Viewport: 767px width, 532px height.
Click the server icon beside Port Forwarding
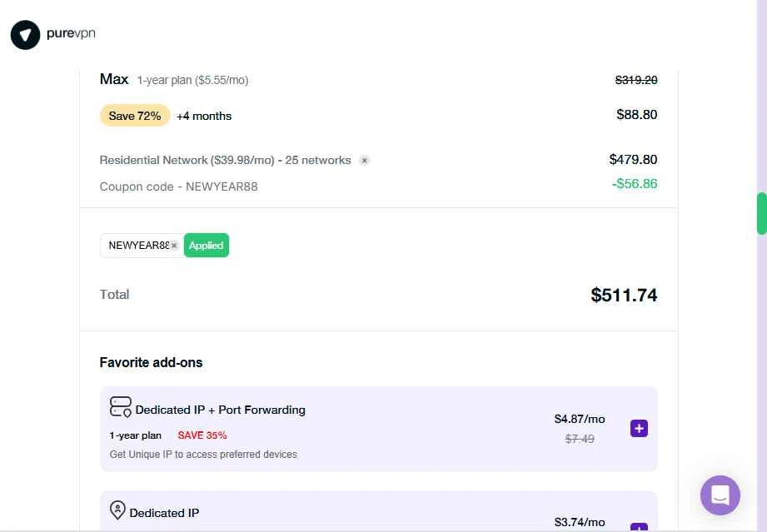point(121,407)
